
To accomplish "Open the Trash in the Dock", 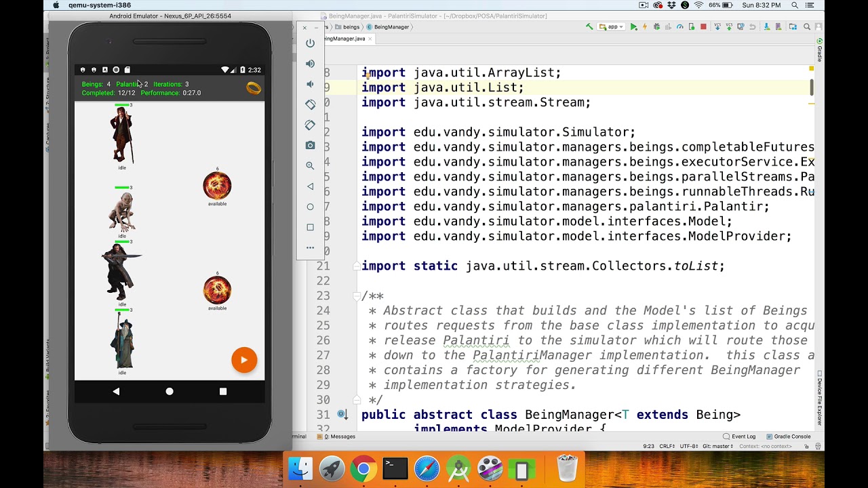I will pyautogui.click(x=567, y=468).
